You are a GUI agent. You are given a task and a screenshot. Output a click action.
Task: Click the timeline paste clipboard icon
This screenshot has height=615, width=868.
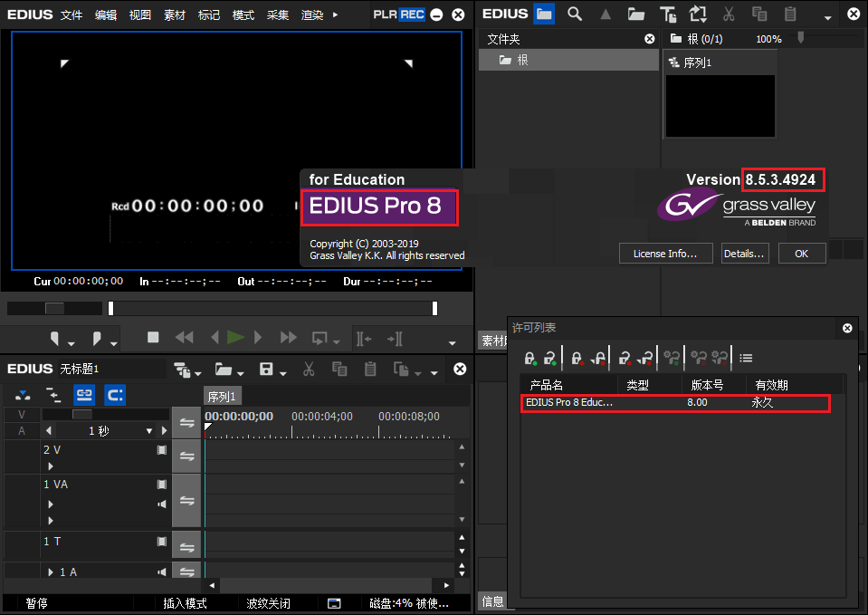[x=370, y=369]
